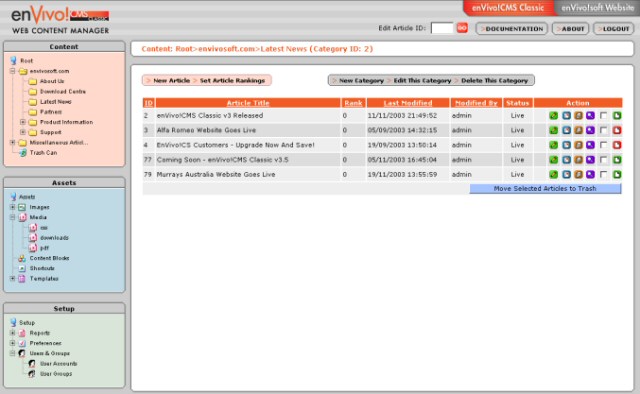Click the red GO button beside Edit Article ID
This screenshot has width=640, height=394.
[x=462, y=28]
